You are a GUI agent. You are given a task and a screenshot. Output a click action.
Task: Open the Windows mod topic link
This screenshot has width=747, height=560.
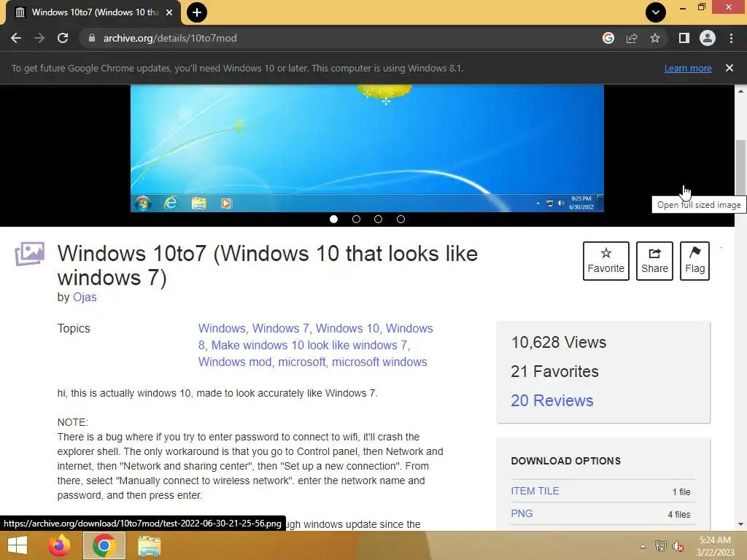coord(235,362)
